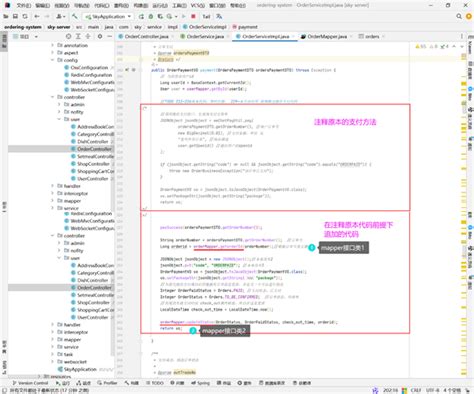Click the Translate icon in the toolbar
This screenshot has width=474, height=394.
[x=219, y=16]
